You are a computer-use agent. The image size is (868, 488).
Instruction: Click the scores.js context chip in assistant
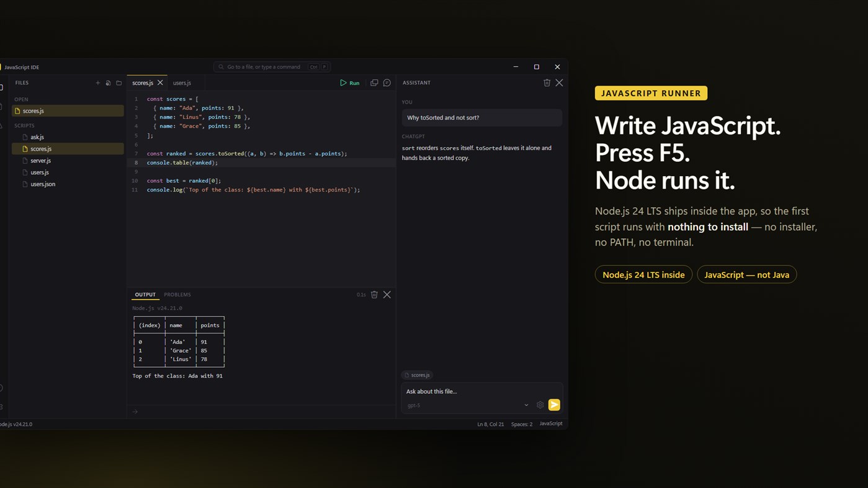(417, 375)
